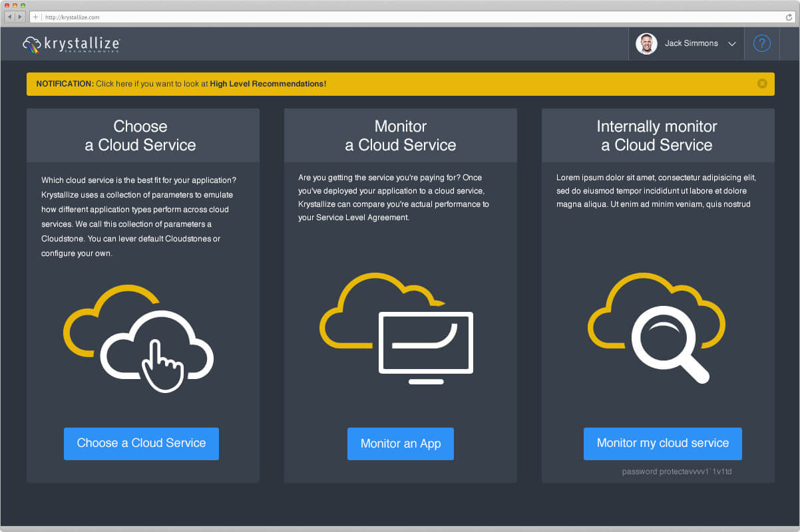The height and width of the screenshot is (532, 800).
Task: Open help via the question mark icon
Action: (x=761, y=44)
